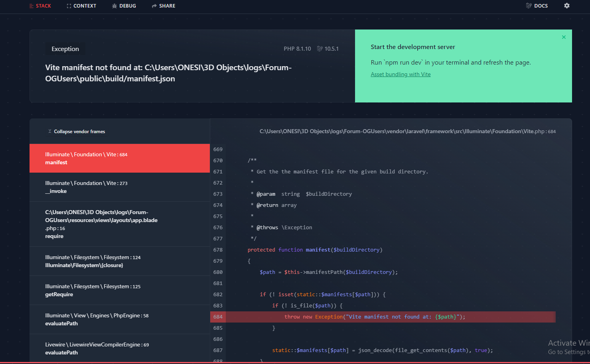Click the bug icon beside DEBUG

(114, 6)
